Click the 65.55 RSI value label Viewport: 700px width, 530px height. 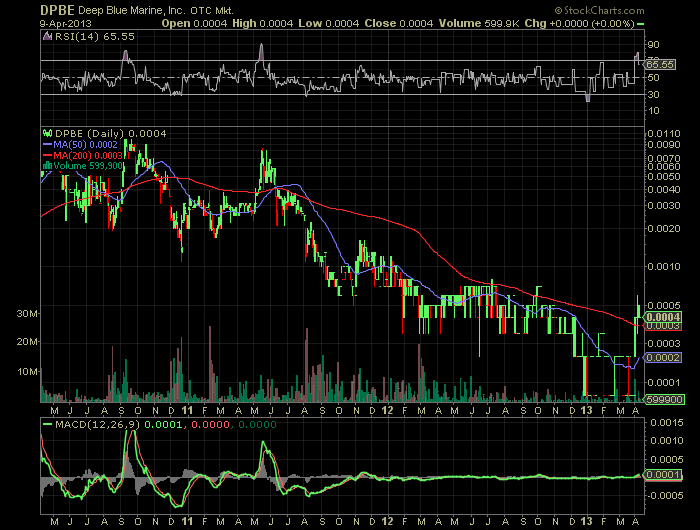click(x=660, y=65)
